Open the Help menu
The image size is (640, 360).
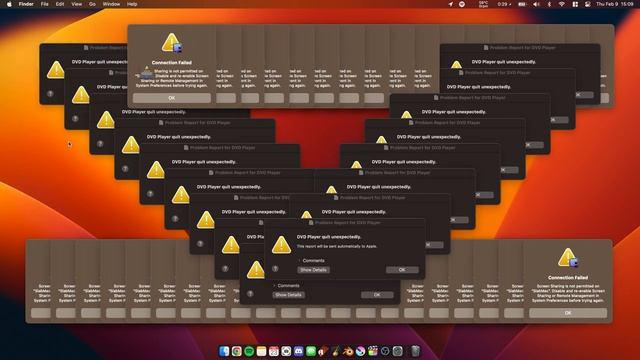click(x=132, y=4)
